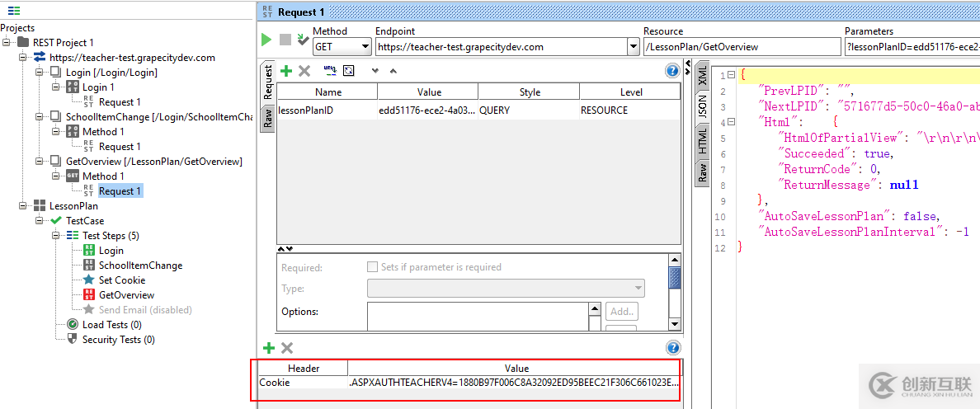Open the Endpoint dropdown arrow
Screen dimensions: 980x409
pos(632,47)
